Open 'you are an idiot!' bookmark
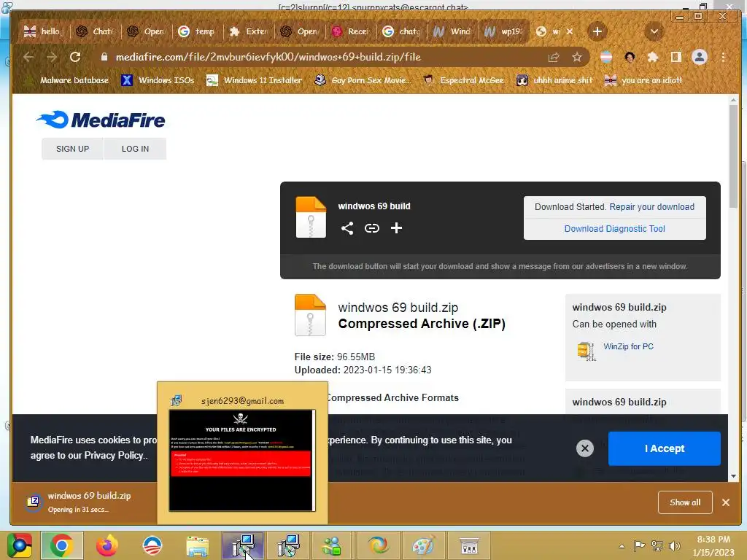 [643, 80]
